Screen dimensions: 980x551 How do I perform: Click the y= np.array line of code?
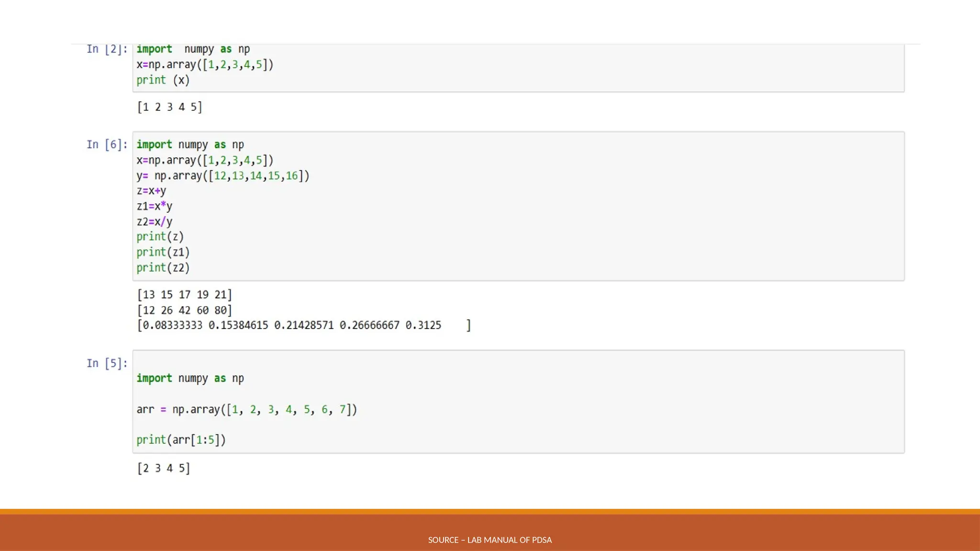(x=223, y=176)
